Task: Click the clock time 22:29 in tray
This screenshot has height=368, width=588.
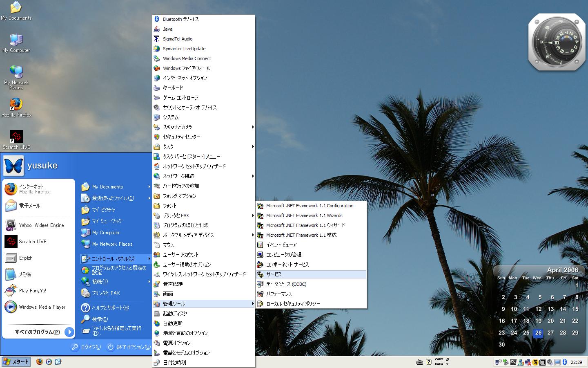Action: tap(577, 362)
